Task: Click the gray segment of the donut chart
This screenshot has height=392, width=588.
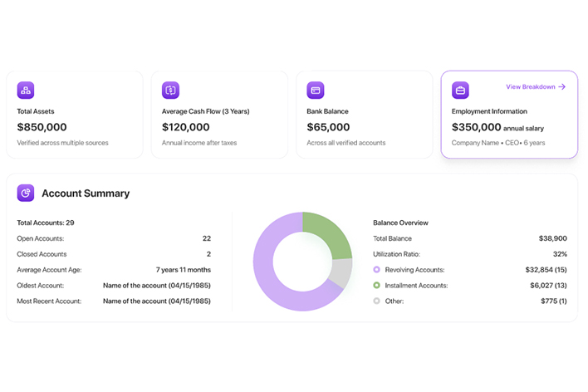Action: (341, 273)
